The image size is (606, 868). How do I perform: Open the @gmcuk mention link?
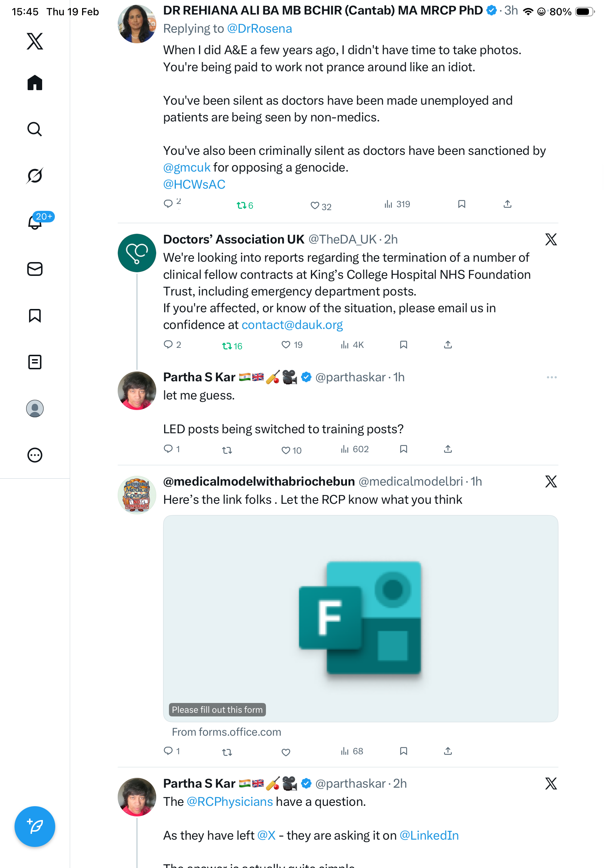click(187, 167)
